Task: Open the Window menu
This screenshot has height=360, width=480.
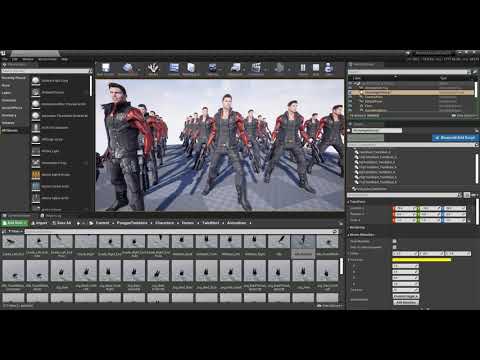Action: pos(28,59)
